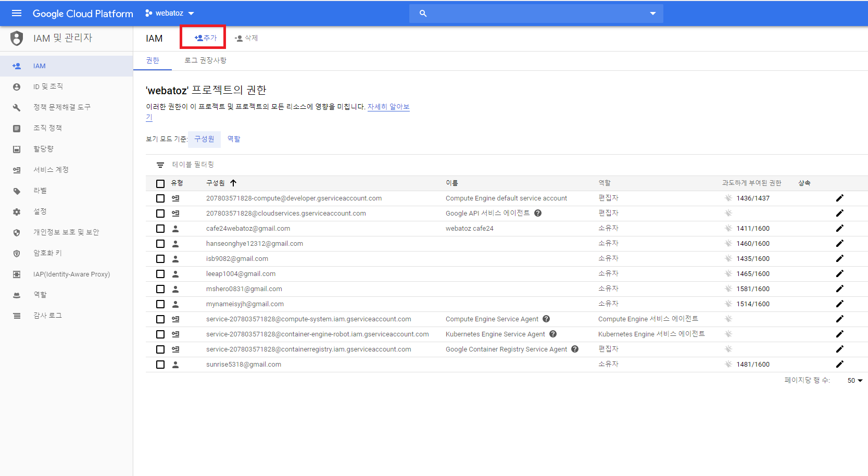
Task: Click the 상속 column header
Action: tap(804, 183)
